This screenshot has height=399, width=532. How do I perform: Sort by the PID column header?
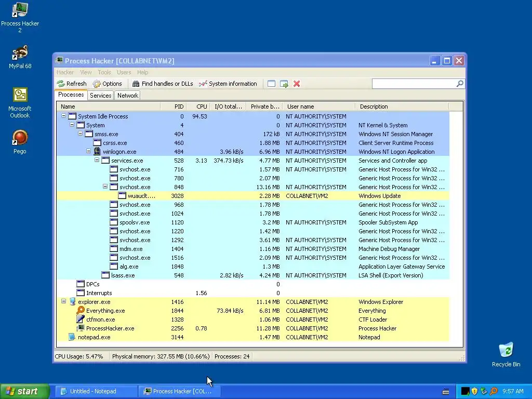click(x=174, y=107)
